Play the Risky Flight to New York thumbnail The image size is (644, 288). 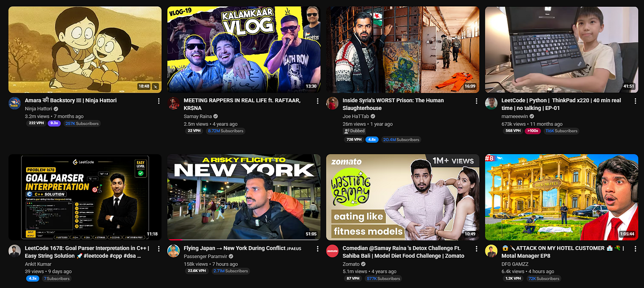pos(244,197)
